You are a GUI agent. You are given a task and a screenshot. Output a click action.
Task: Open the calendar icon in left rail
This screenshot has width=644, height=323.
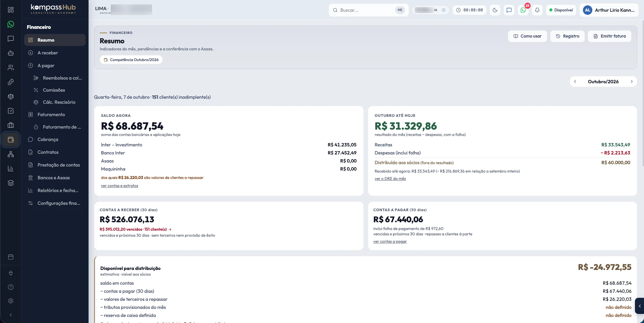pos(11,257)
